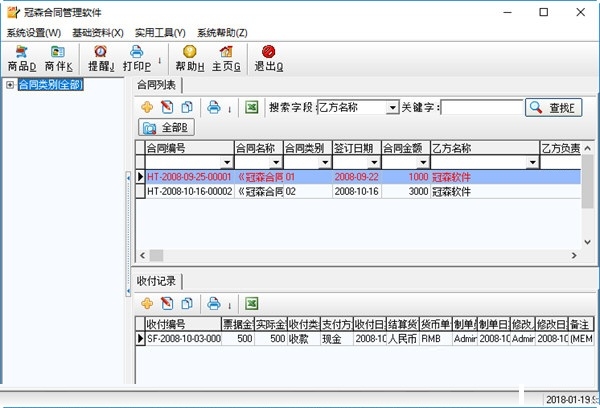Print payment records with the printer icon
The height and width of the screenshot is (408, 600).
214,304
